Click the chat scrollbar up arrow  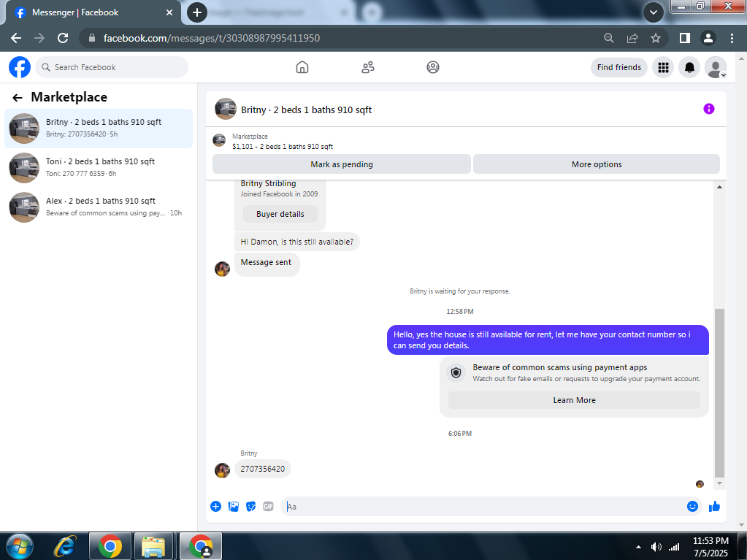click(719, 187)
